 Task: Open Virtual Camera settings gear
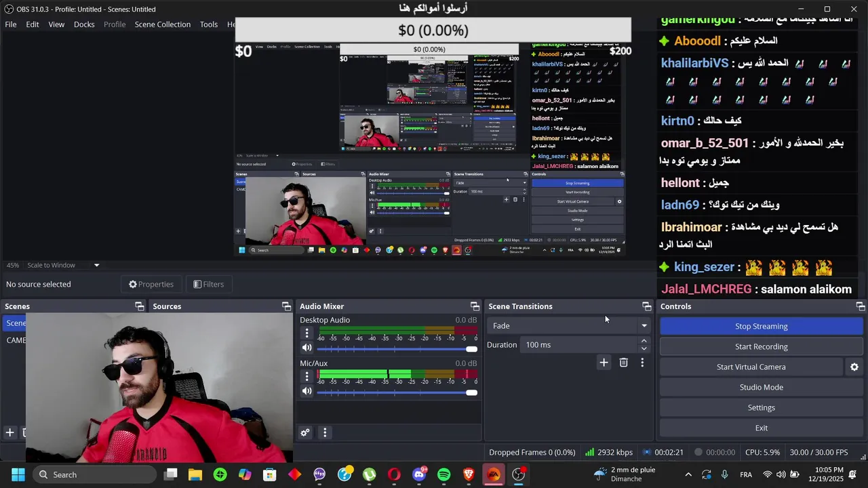854,367
